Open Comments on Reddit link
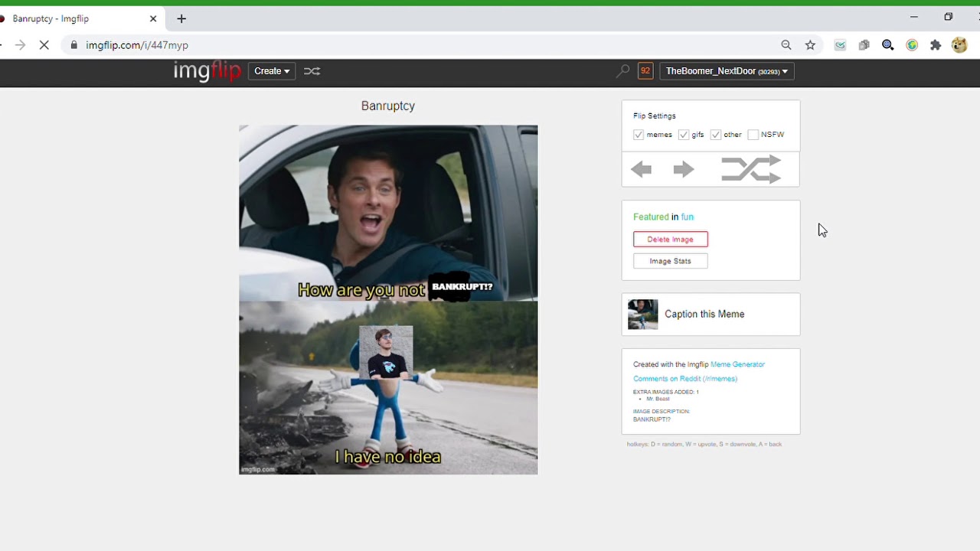980x551 pixels. tap(685, 379)
